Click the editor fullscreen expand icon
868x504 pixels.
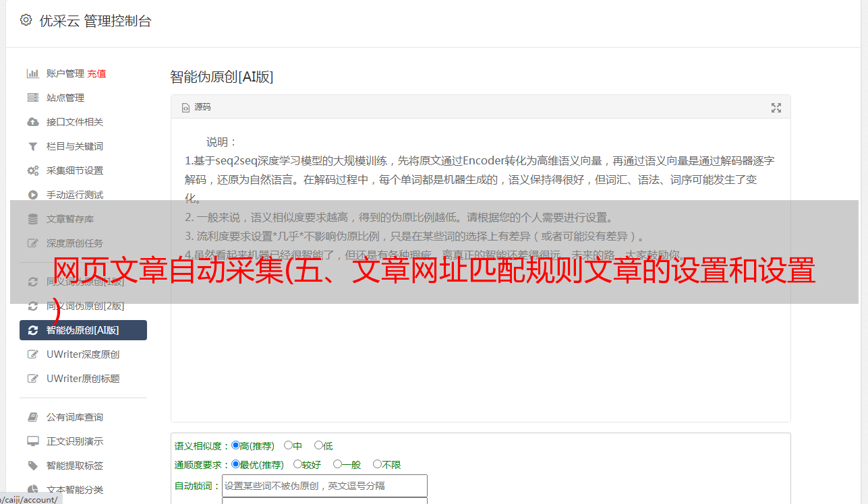pos(776,108)
